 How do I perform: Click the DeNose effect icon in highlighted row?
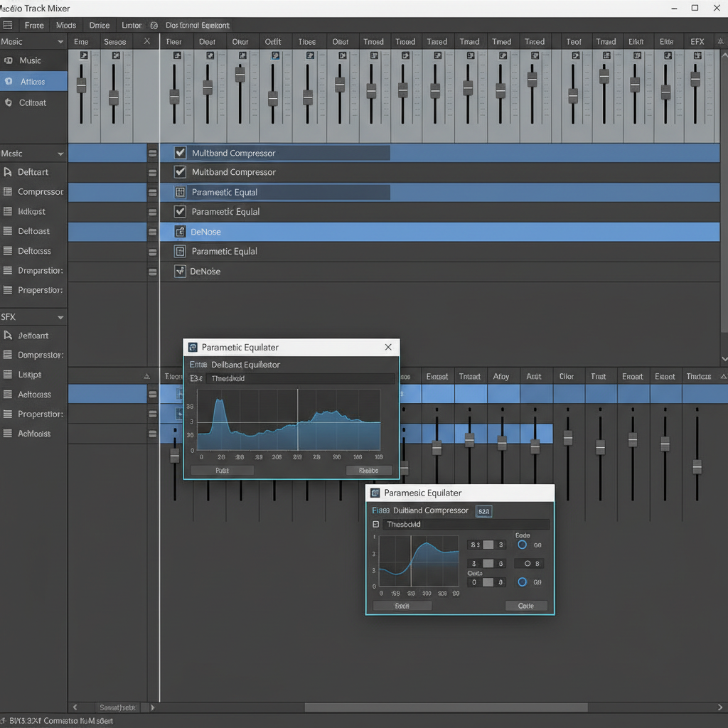[180, 231]
